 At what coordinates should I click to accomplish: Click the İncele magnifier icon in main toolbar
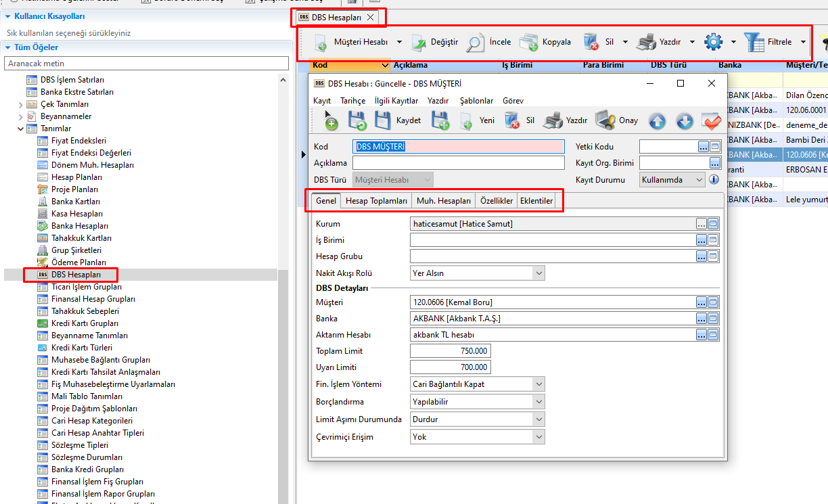(x=476, y=42)
